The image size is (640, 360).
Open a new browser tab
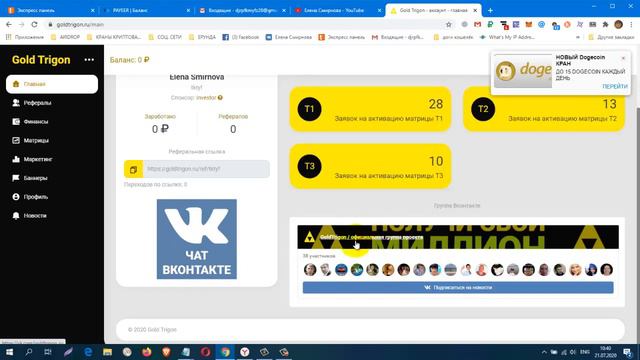pos(490,10)
